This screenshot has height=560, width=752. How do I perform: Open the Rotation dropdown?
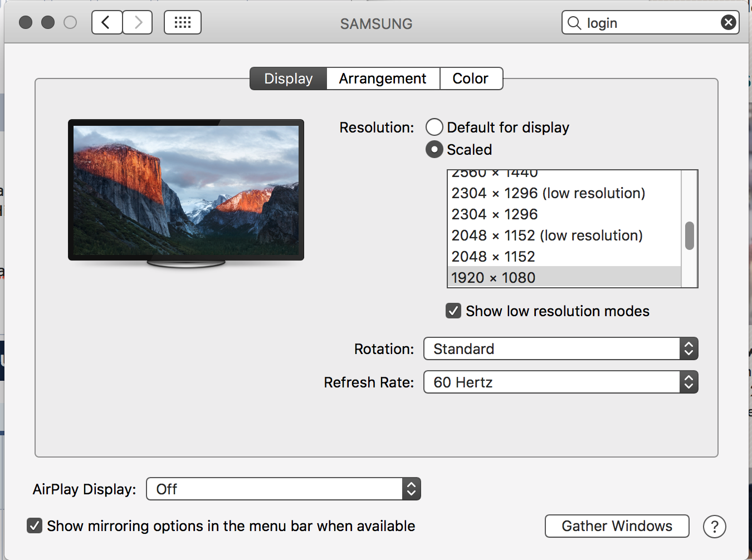pos(561,349)
